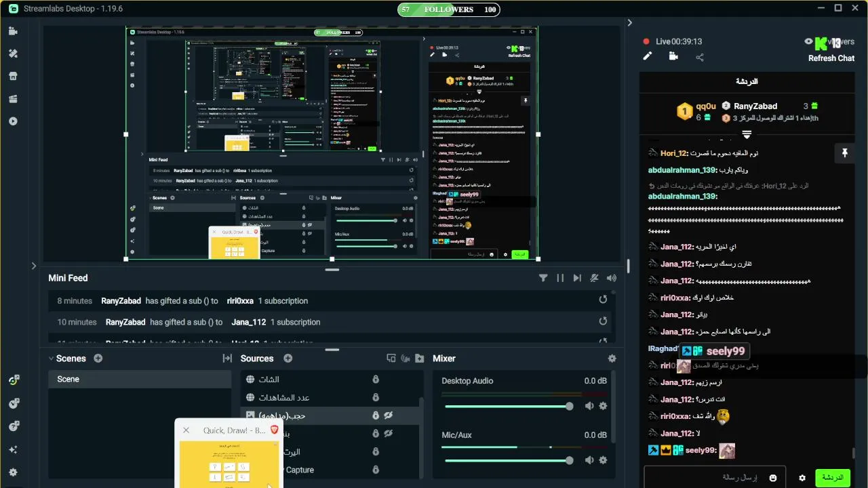Screen dimensions: 868x488
Task: Click Refresh Chat
Action: coord(831,58)
